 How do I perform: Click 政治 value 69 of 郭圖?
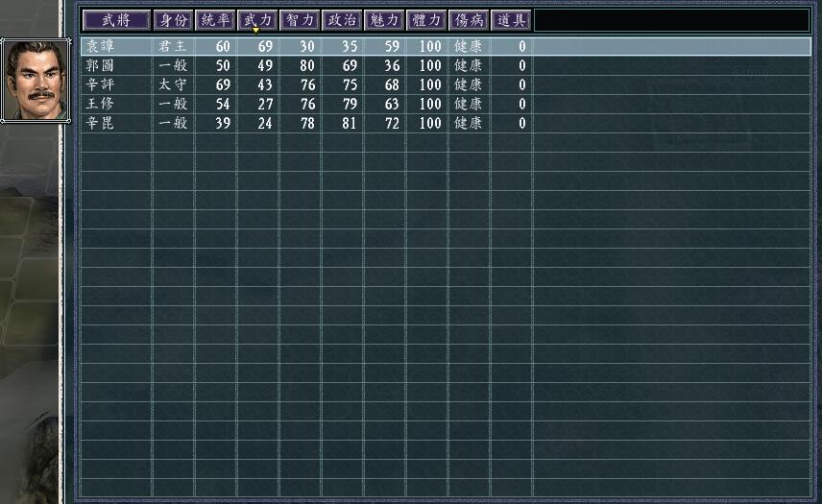350,65
